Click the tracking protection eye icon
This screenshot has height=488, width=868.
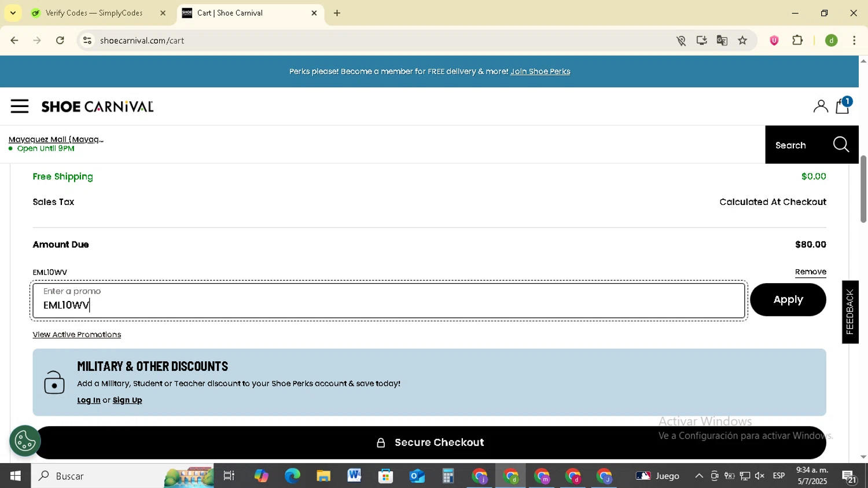[x=681, y=41]
